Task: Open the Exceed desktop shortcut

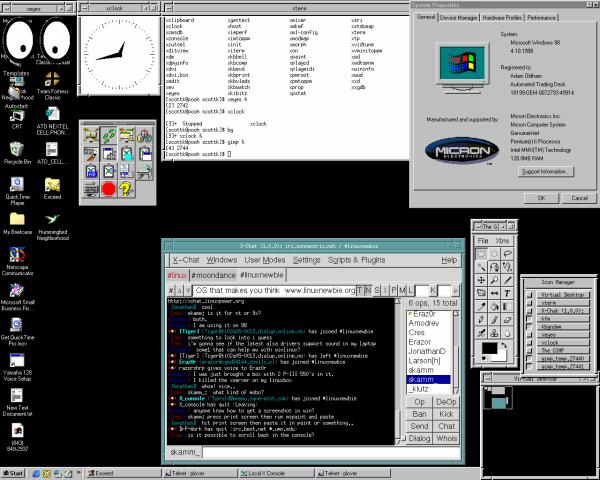Action: click(x=52, y=183)
